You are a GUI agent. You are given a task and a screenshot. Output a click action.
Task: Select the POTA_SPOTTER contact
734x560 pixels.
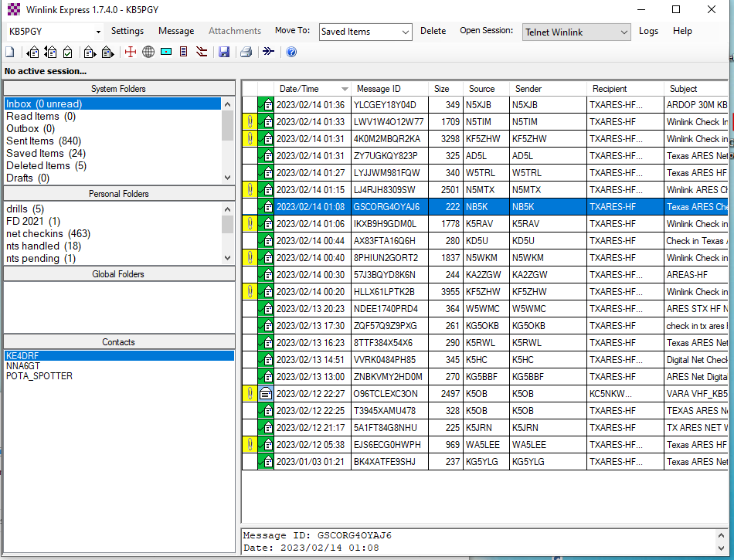click(39, 376)
